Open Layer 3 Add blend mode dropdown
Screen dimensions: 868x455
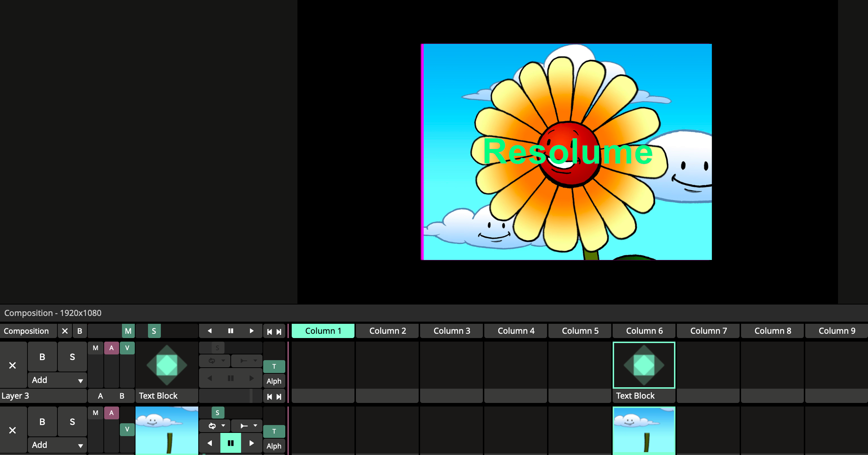click(57, 380)
